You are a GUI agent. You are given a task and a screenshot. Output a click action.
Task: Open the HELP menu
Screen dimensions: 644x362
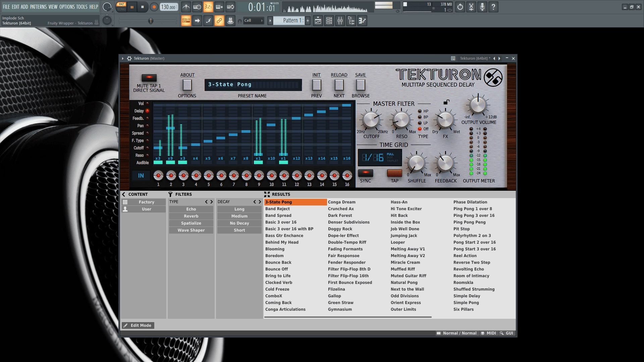[x=94, y=7]
